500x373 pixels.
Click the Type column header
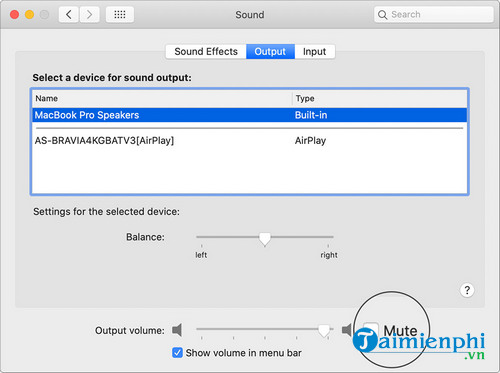coord(380,99)
